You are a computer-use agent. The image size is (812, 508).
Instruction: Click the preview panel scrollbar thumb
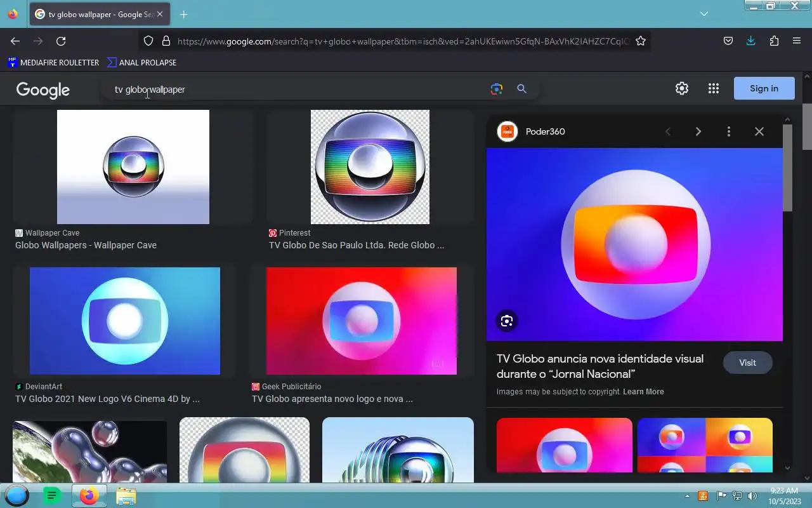pyautogui.click(x=787, y=168)
